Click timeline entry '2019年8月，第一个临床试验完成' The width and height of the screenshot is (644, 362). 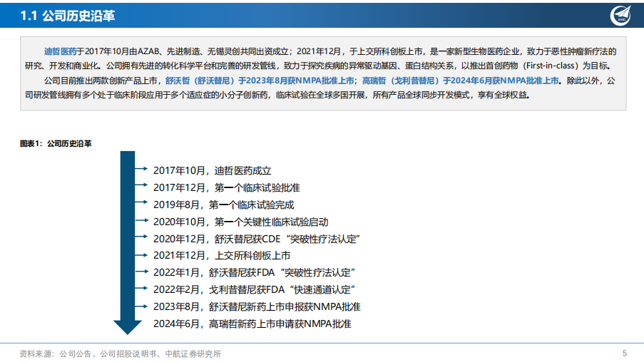(x=224, y=205)
